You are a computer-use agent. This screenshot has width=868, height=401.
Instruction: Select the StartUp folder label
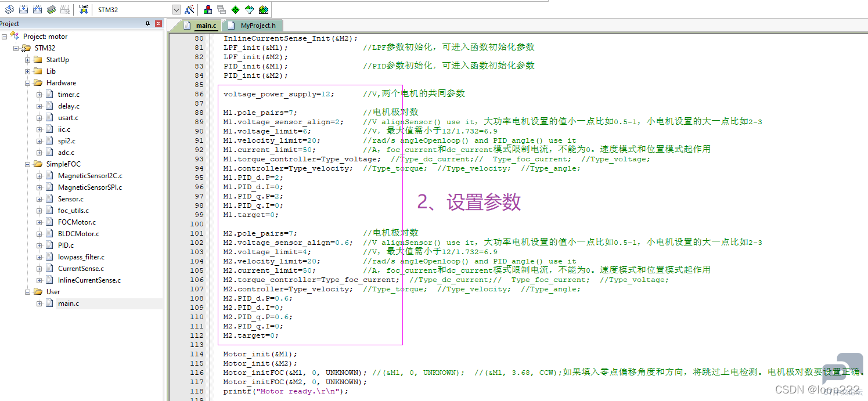(57, 60)
